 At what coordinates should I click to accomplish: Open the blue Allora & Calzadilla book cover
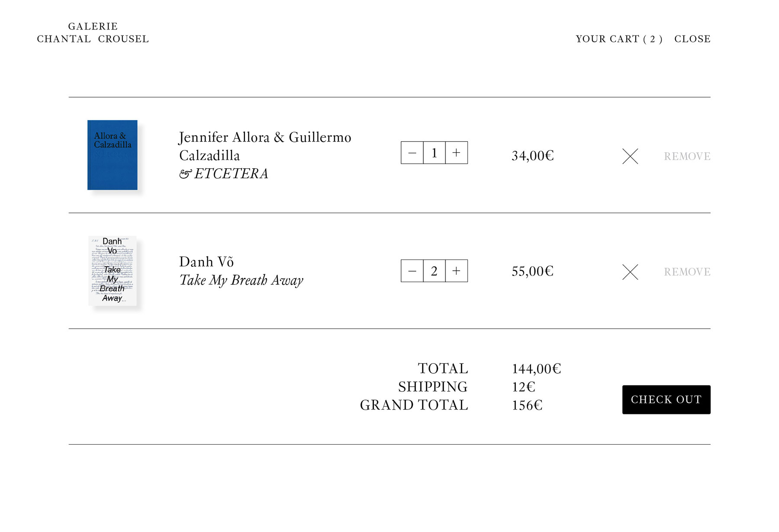(113, 155)
